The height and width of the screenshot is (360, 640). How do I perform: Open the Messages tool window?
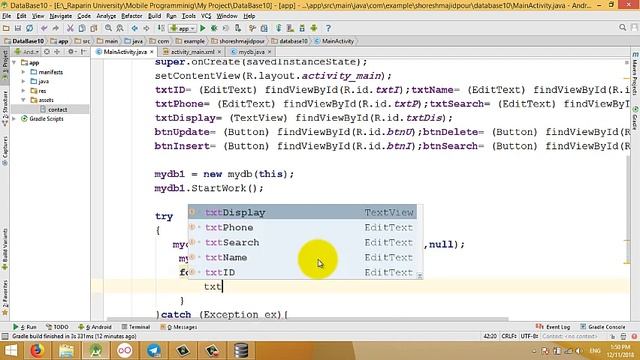tap(179, 327)
